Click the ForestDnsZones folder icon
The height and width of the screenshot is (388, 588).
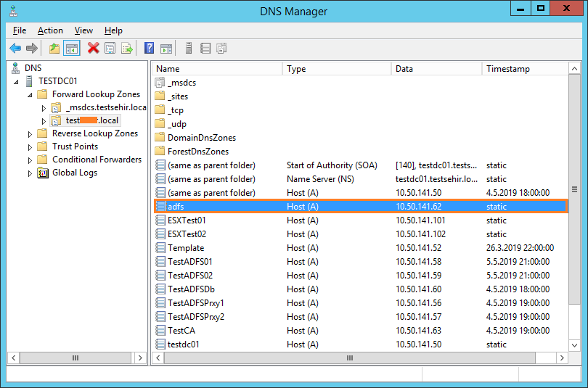pos(160,151)
